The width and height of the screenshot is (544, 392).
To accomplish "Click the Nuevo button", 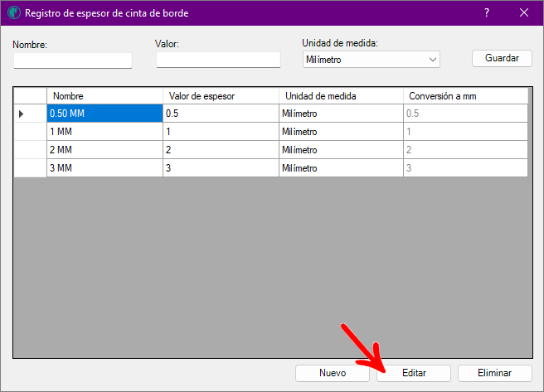I will 333,373.
